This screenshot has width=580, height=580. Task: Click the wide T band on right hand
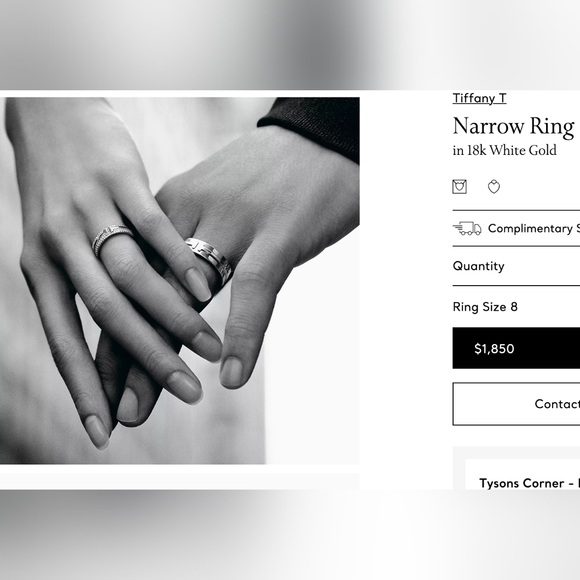pyautogui.click(x=209, y=259)
